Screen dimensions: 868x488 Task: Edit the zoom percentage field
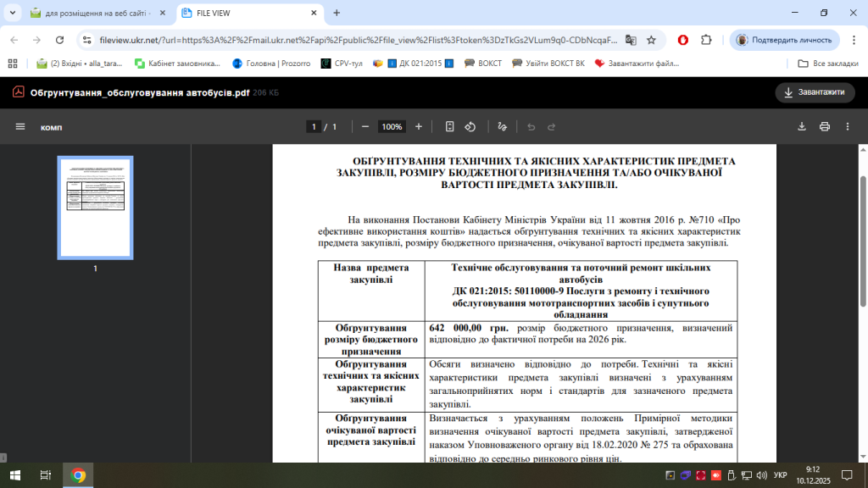392,127
